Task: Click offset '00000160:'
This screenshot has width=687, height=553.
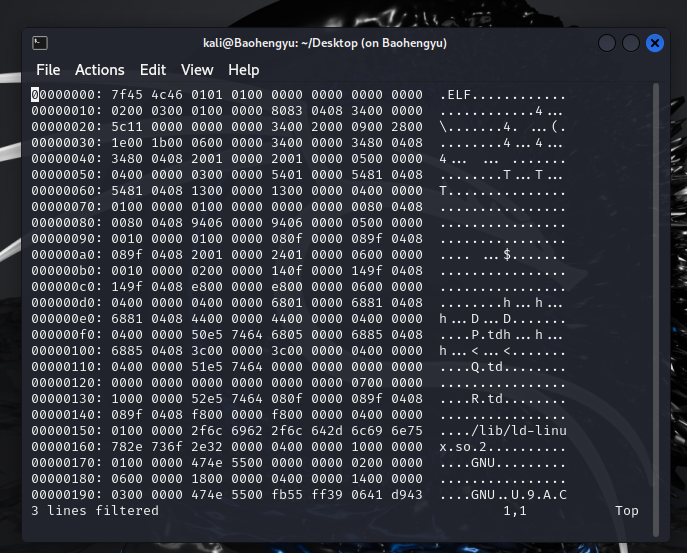Action: 67,447
